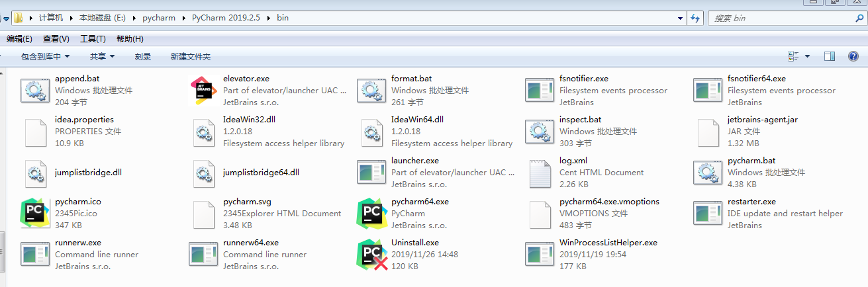The width and height of the screenshot is (868, 287).
Task: Select the runnerw64.exe file icon
Action: click(203, 255)
